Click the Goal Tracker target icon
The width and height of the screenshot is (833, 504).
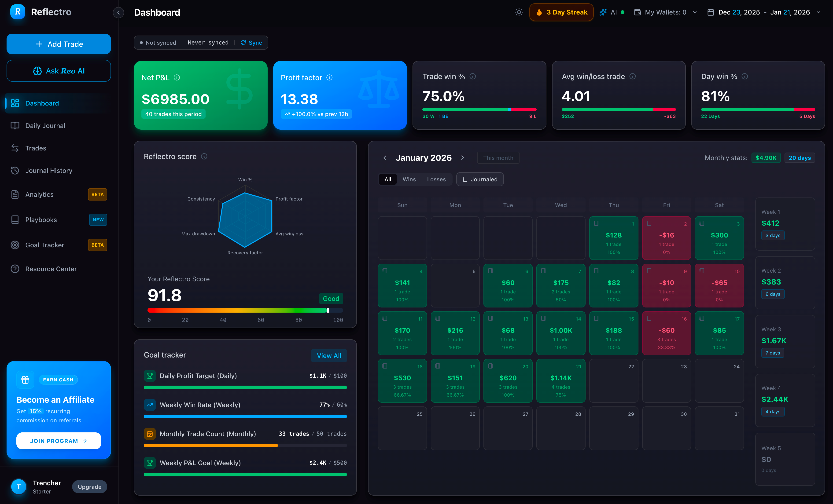click(15, 245)
